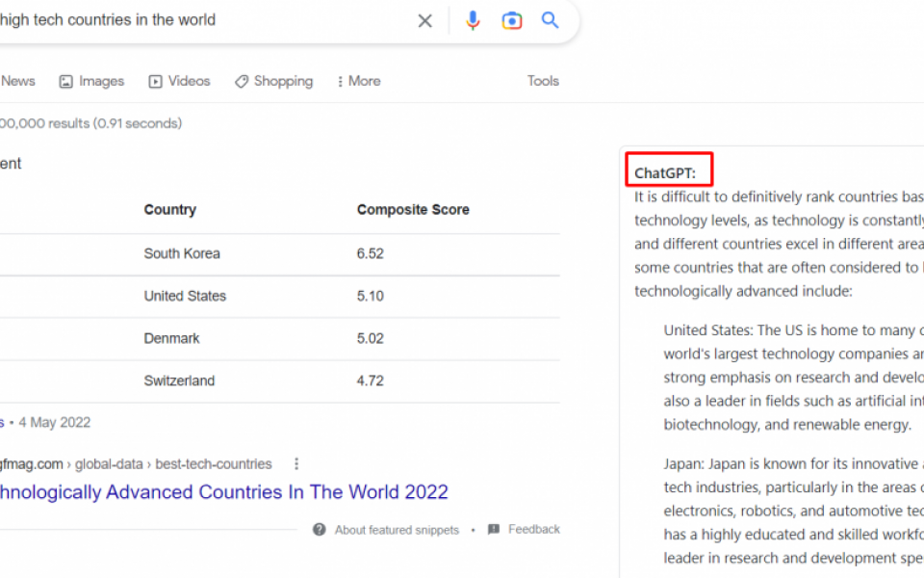Viewport: 924px width, 578px height.
Task: Click the United States paragraph in ChatGPT panel
Action: tap(793, 378)
